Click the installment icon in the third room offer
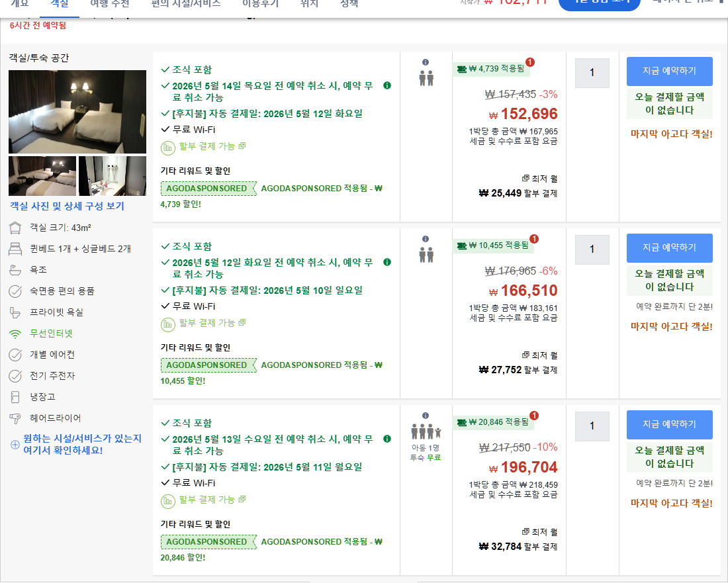 (167, 501)
